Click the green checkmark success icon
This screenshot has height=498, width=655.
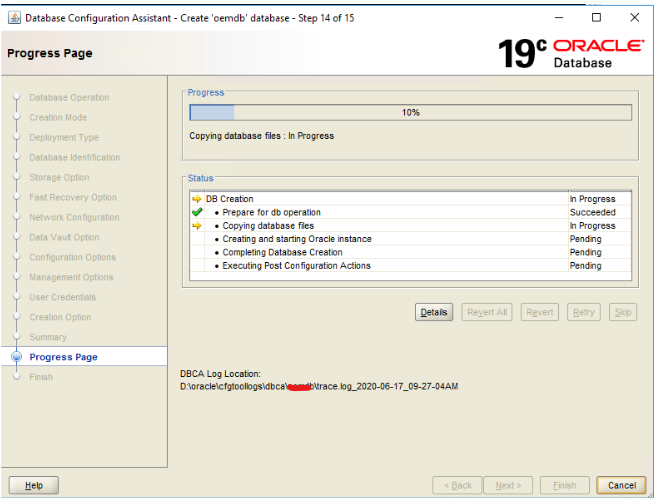tap(196, 212)
